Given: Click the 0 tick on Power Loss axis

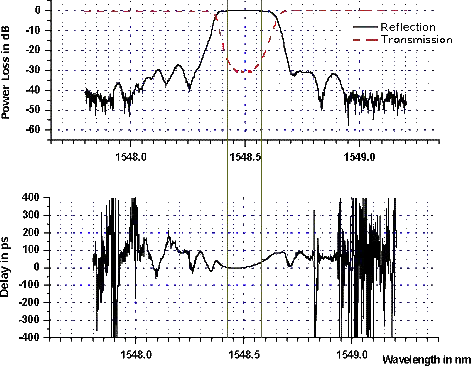Looking at the screenshot, I should click(38, 10).
